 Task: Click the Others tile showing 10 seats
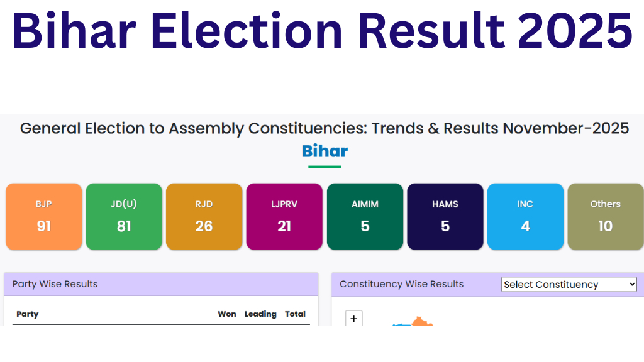[x=605, y=216]
